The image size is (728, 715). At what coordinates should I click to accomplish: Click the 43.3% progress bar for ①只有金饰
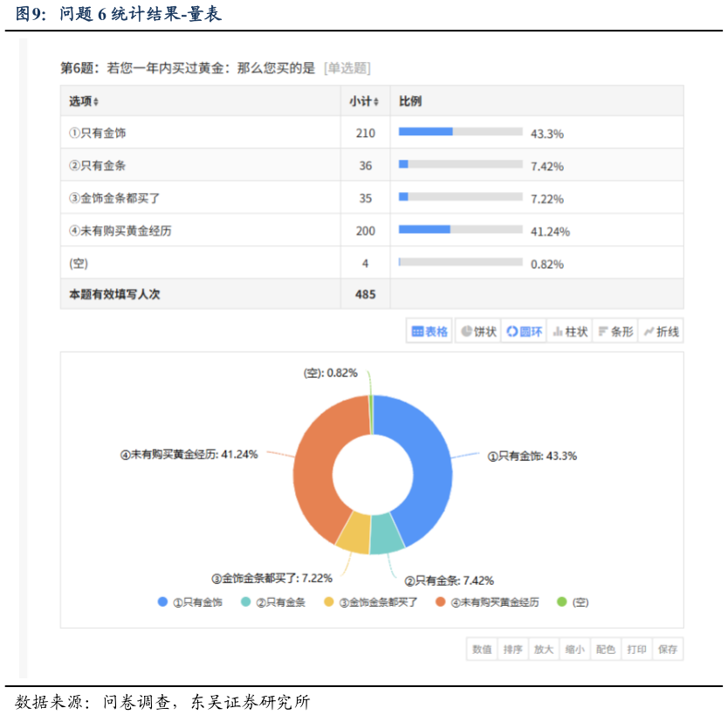tap(461, 132)
